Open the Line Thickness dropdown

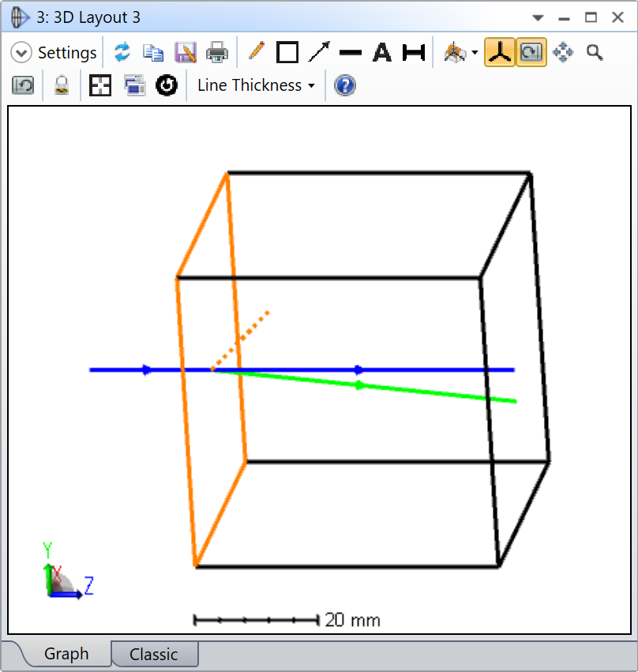point(256,85)
